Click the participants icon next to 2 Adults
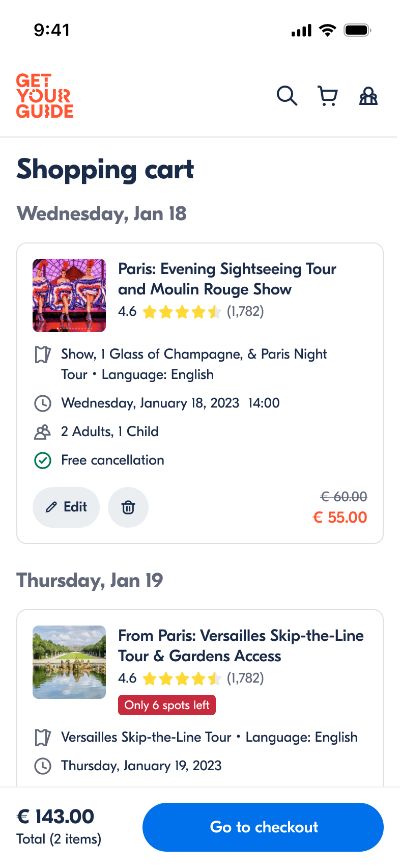 click(43, 432)
